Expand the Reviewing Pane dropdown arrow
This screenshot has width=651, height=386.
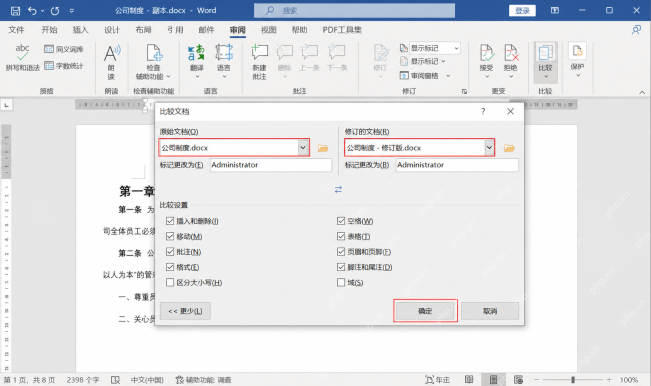[448, 76]
